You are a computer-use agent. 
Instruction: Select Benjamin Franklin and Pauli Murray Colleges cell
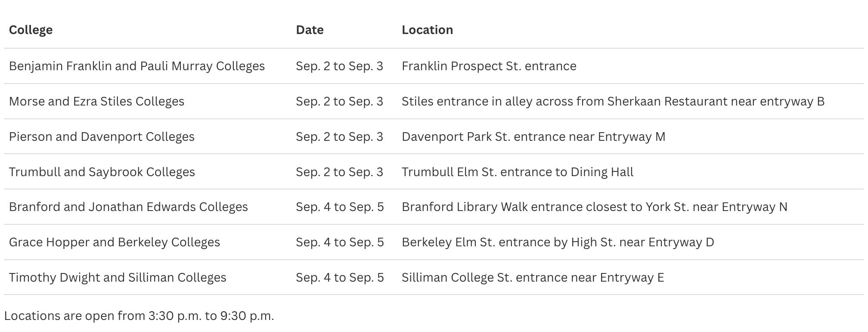pos(136,66)
